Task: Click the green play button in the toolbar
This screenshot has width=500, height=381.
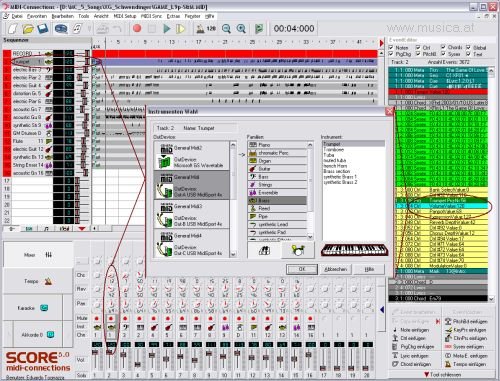Action: point(167,29)
